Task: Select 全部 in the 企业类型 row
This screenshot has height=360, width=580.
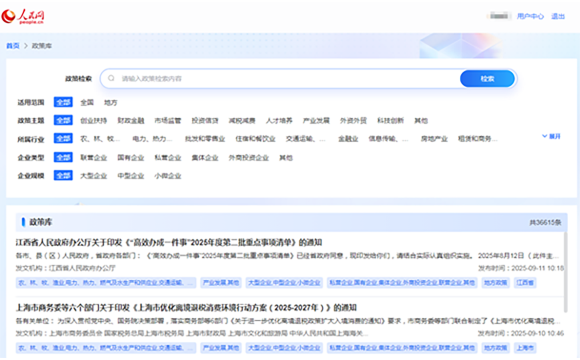Action: [x=63, y=157]
